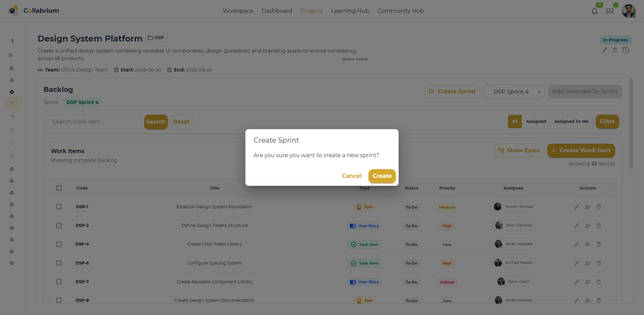Check the DSP-3 row checkbox

pyautogui.click(x=59, y=226)
